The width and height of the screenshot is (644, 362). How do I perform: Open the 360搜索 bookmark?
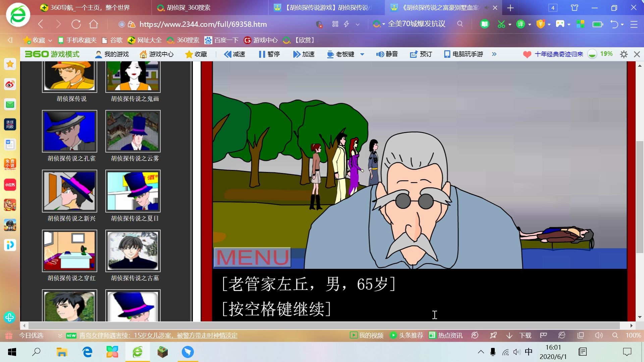pyautogui.click(x=183, y=40)
